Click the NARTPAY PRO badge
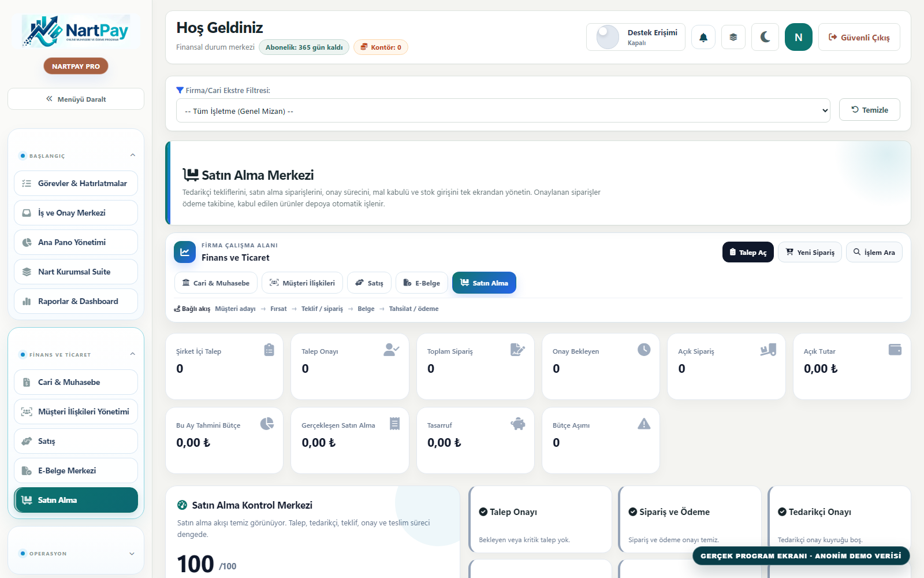924x578 pixels. click(x=76, y=66)
